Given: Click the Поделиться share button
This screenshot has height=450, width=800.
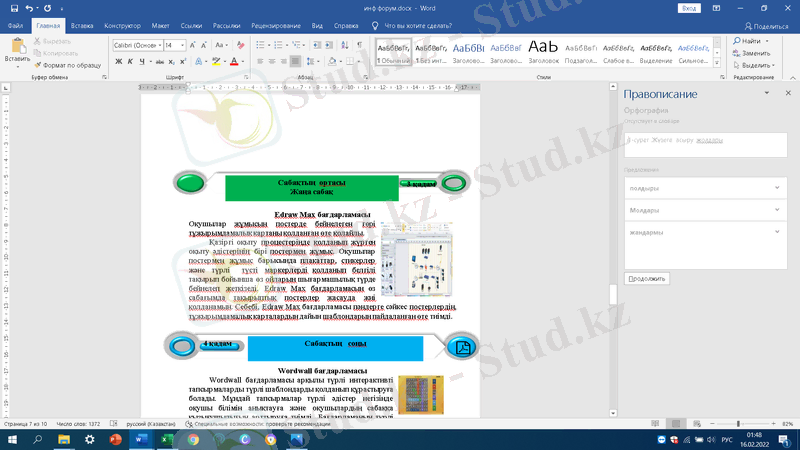Looking at the screenshot, I should coord(765,25).
